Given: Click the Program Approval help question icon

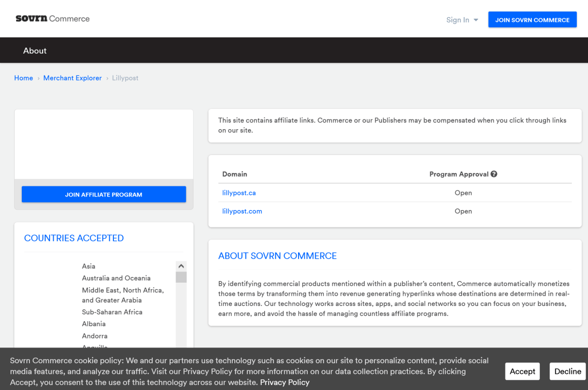Looking at the screenshot, I should click(x=494, y=174).
